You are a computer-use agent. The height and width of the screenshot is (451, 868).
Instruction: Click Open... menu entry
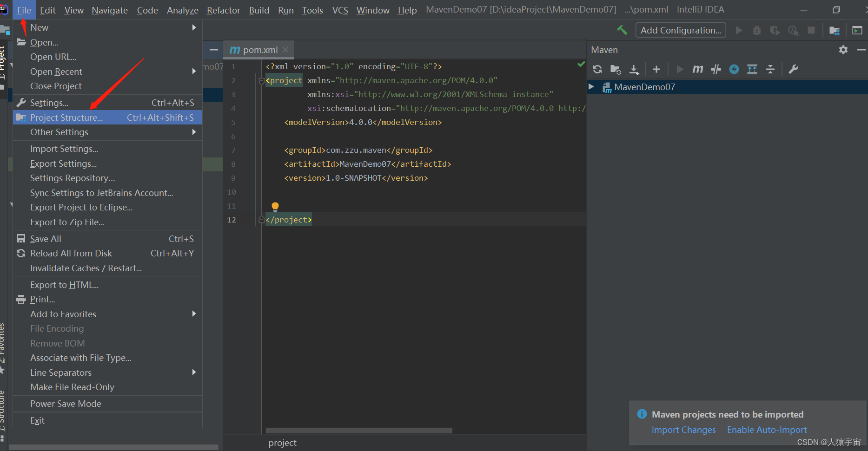[107, 42]
